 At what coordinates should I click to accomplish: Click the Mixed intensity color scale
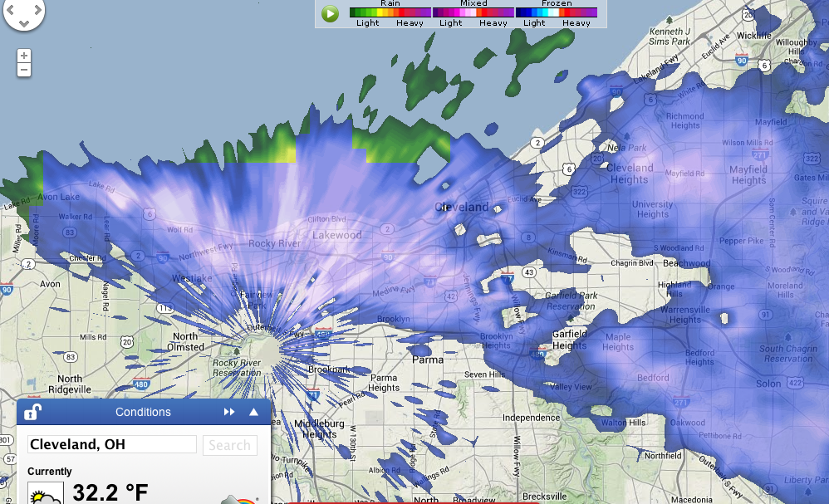(x=473, y=12)
